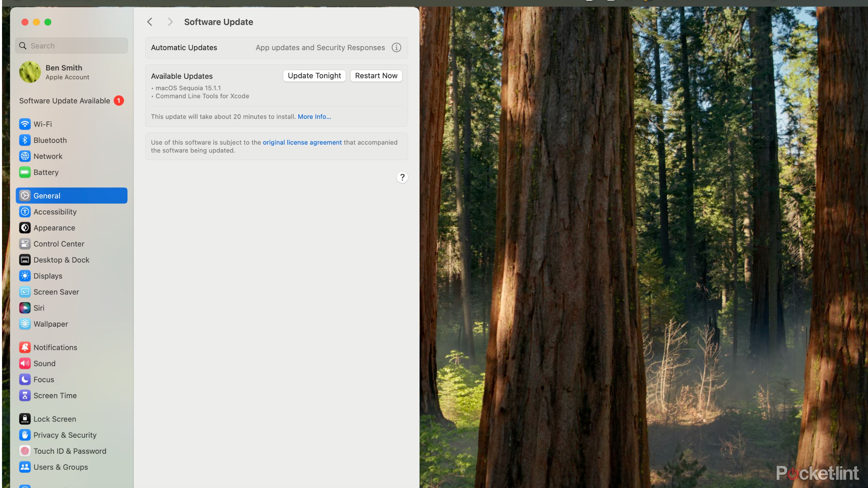Select the Appearance settings icon

(x=24, y=228)
